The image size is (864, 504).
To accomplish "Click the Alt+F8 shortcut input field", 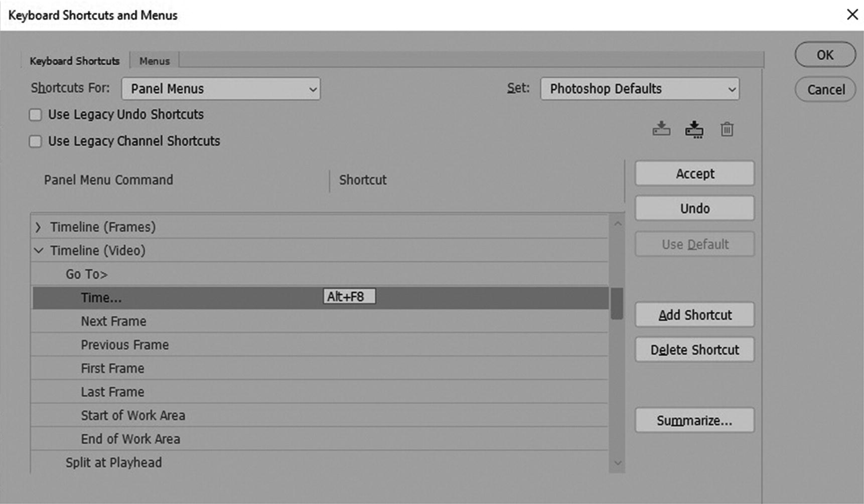I will [349, 297].
